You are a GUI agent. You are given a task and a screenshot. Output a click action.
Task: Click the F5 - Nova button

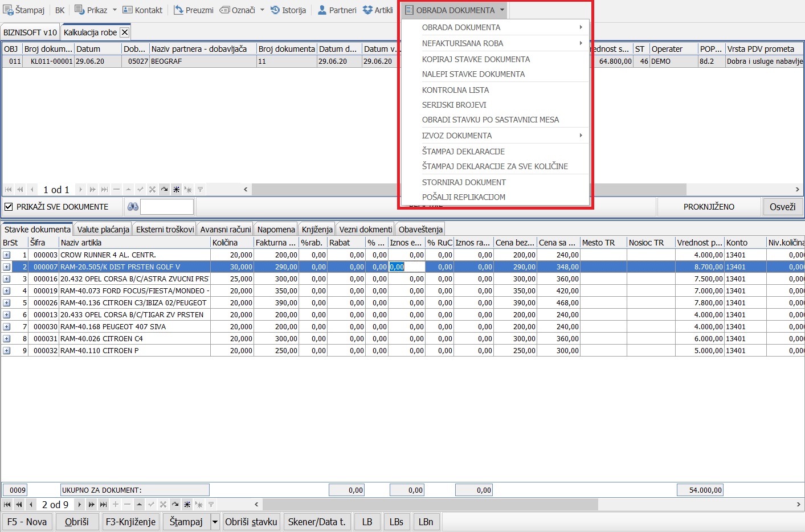[27, 522]
